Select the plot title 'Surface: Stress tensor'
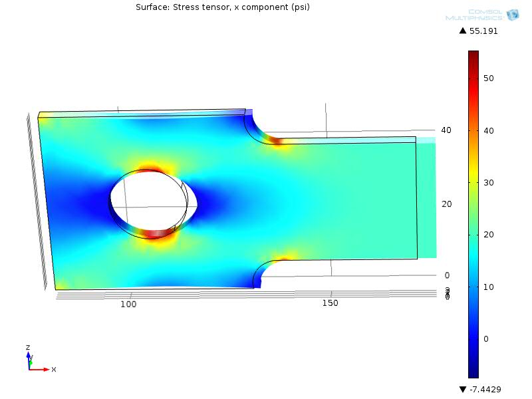The width and height of the screenshot is (532, 399). pyautogui.click(x=222, y=7)
